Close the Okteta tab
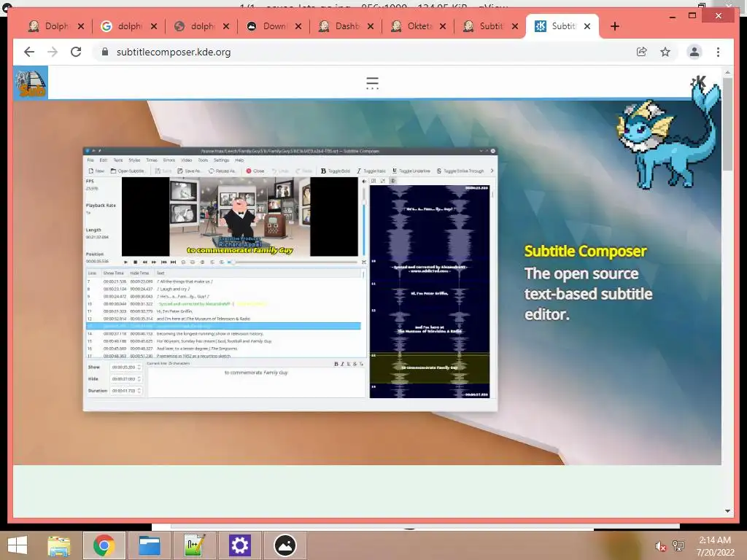747x560 pixels. pos(443,26)
